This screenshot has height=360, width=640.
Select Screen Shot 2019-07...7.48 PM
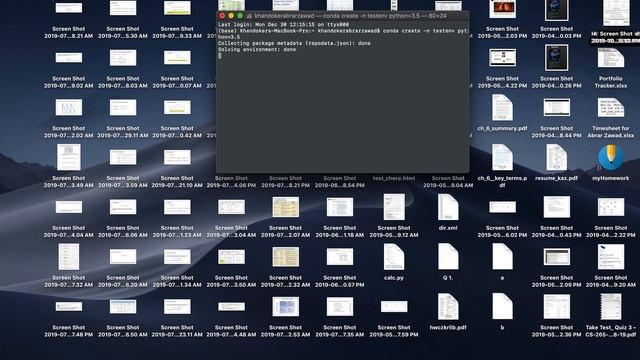coord(69,307)
